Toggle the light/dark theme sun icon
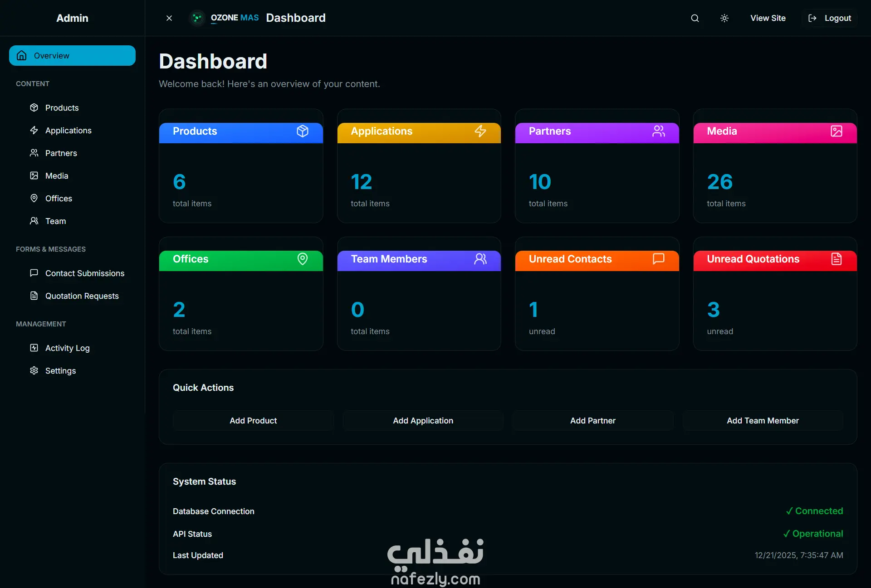Viewport: 871px width, 588px height. (724, 18)
